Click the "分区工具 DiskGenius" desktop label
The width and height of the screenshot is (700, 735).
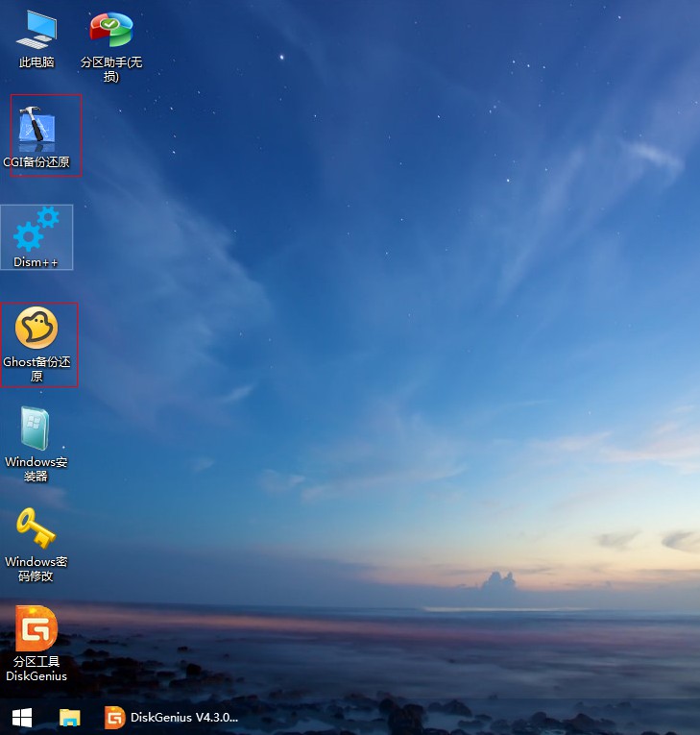pos(36,669)
